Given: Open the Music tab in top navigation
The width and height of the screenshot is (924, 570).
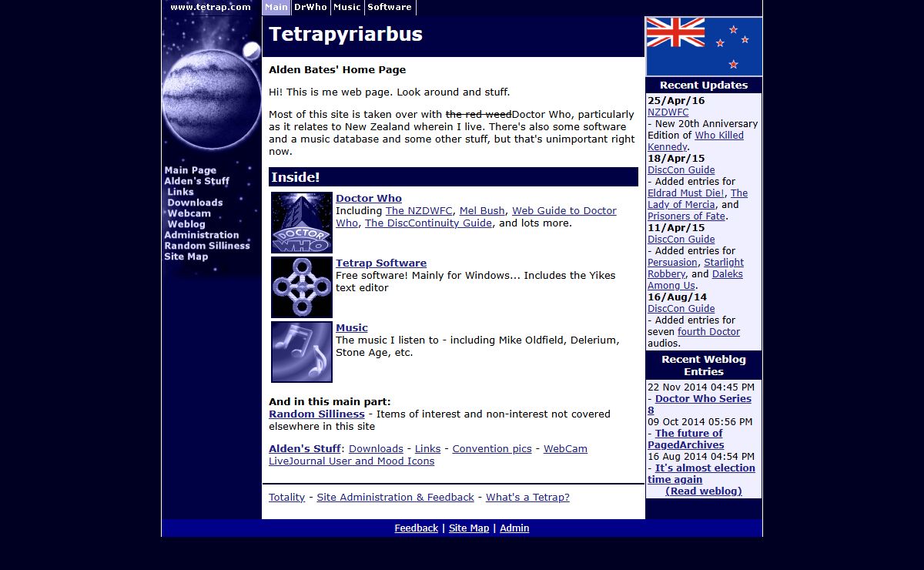Looking at the screenshot, I should (x=347, y=7).
